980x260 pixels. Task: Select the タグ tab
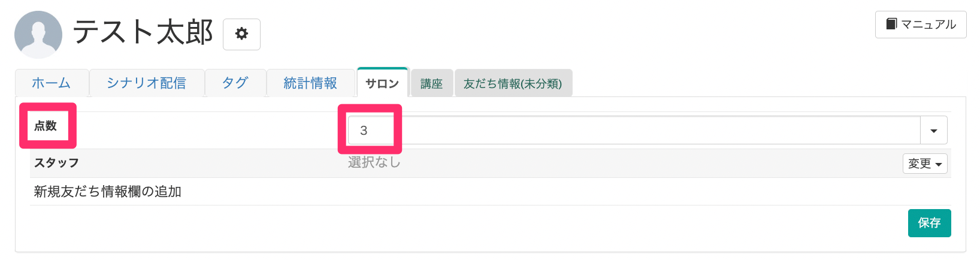(x=235, y=83)
